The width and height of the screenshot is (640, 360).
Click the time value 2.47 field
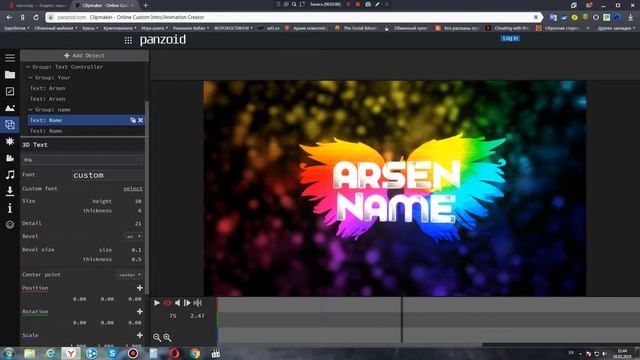198,316
